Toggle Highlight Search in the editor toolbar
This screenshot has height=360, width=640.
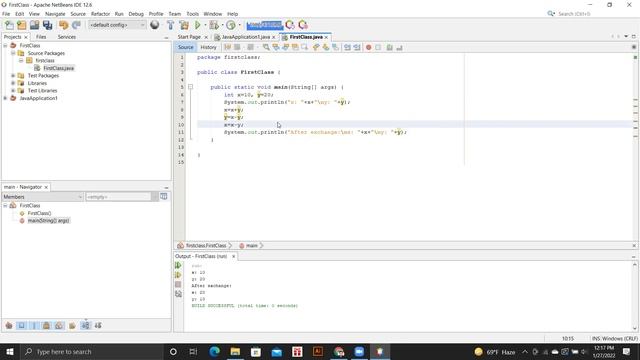pos(295,47)
